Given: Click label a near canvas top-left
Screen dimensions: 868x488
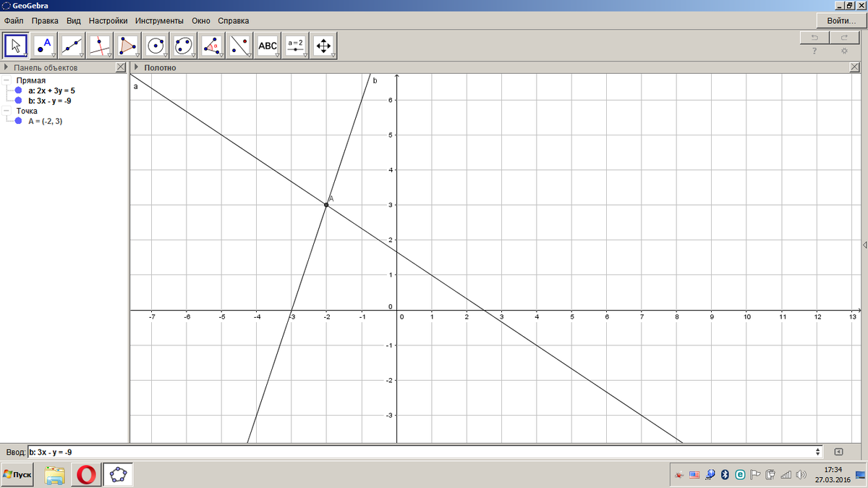Looking at the screenshot, I should [x=135, y=86].
